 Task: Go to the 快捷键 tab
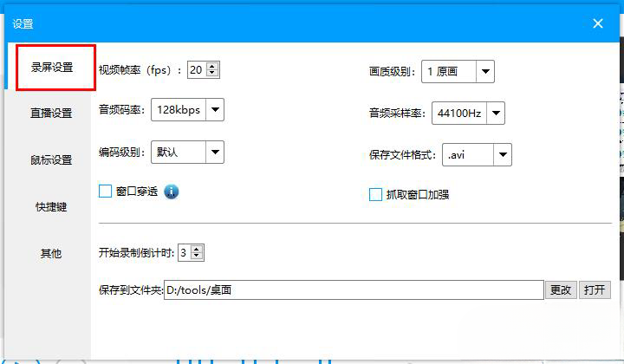[51, 207]
